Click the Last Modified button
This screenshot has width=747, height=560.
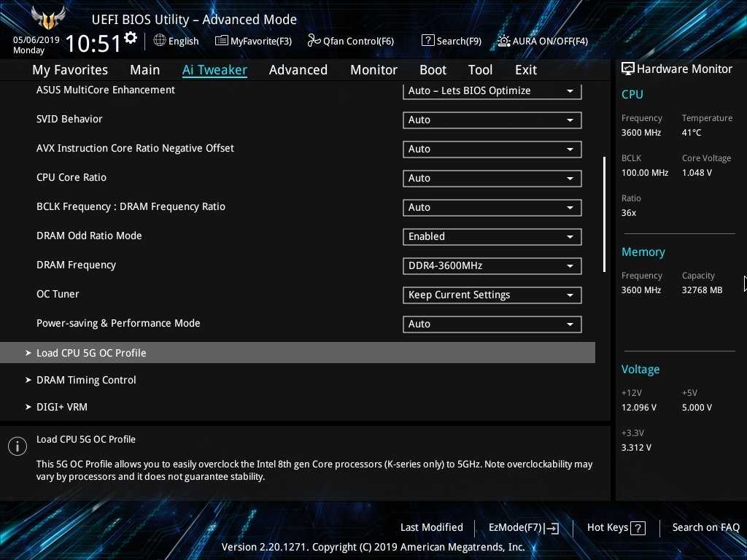(431, 527)
